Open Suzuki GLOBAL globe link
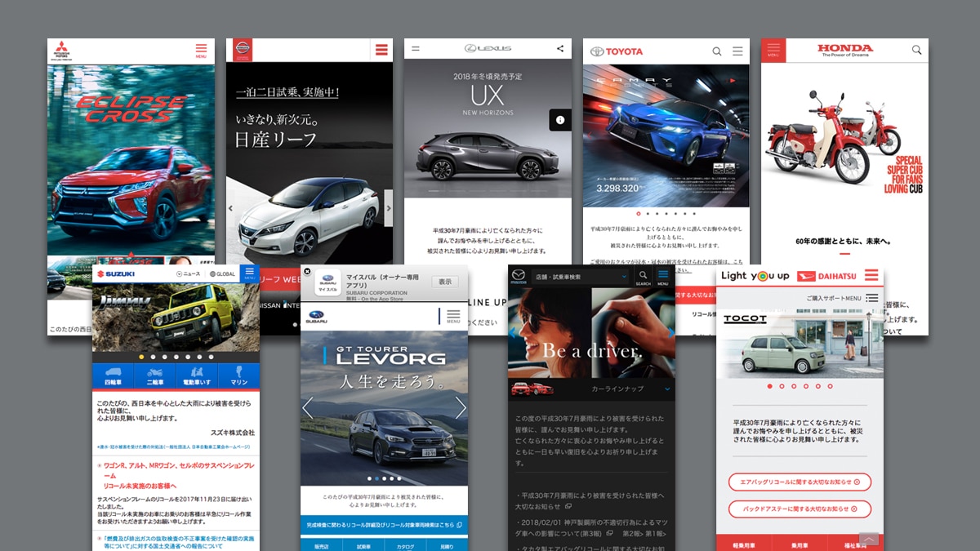The width and height of the screenshot is (980, 551). (223, 274)
